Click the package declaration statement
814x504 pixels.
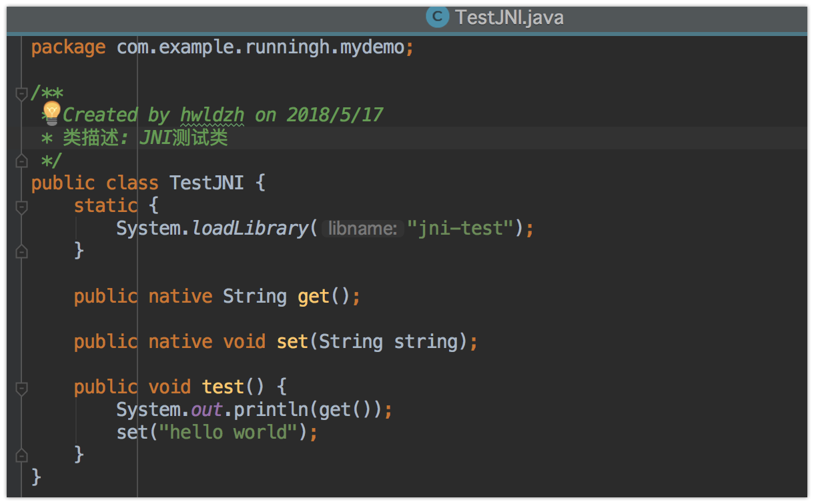(220, 46)
